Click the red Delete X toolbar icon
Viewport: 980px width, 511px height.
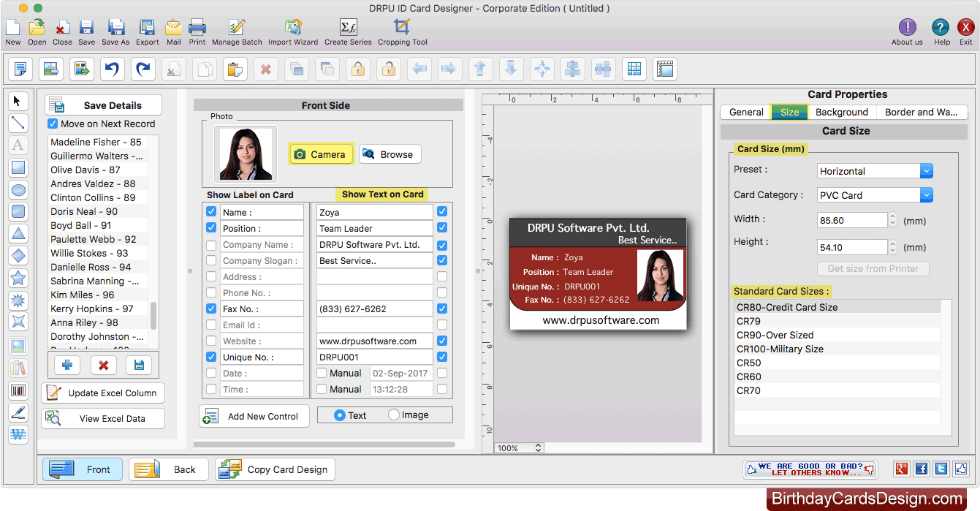pos(266,69)
